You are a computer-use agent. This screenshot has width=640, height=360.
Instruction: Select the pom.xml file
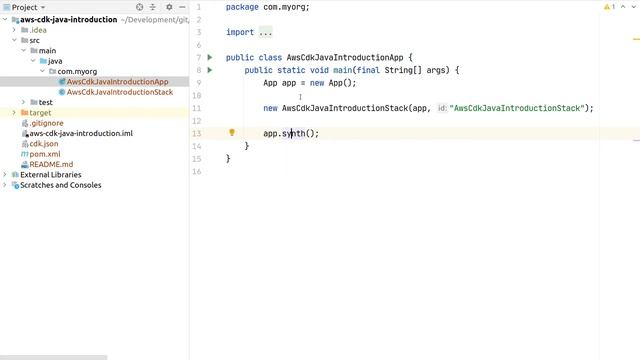45,154
